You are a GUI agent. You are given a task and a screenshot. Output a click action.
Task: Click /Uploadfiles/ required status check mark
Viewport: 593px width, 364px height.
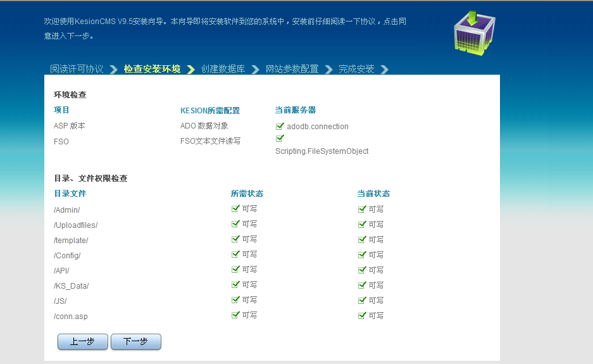click(x=235, y=223)
